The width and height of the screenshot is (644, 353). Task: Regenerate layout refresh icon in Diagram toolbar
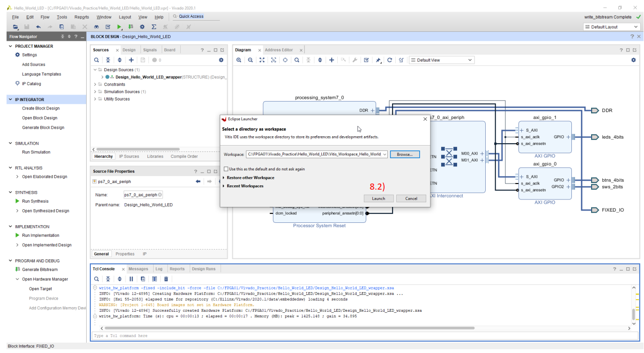389,60
